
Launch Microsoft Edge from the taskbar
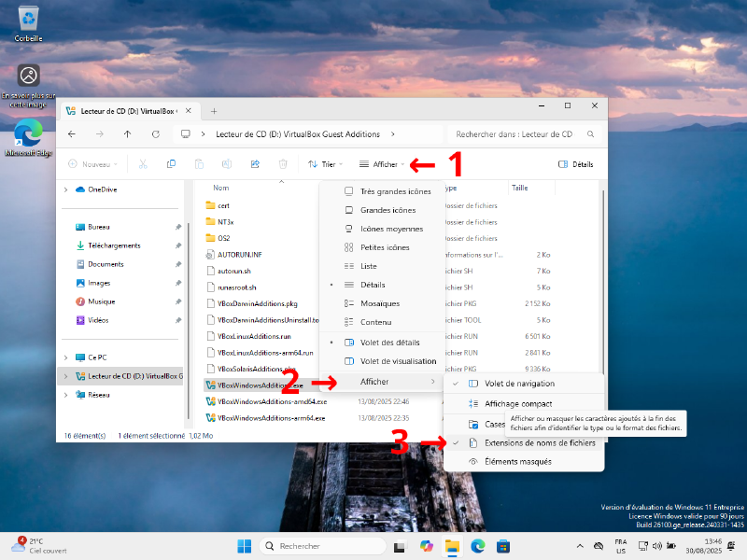(478, 545)
